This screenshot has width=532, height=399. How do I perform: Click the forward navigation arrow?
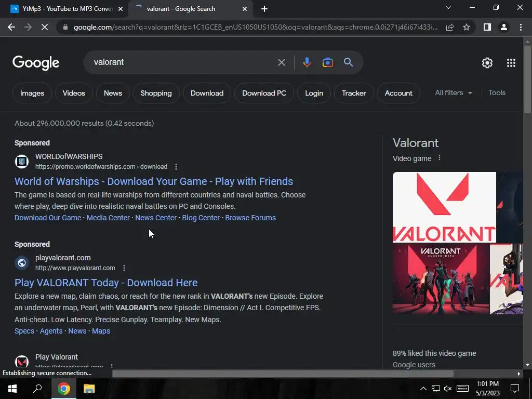click(28, 27)
